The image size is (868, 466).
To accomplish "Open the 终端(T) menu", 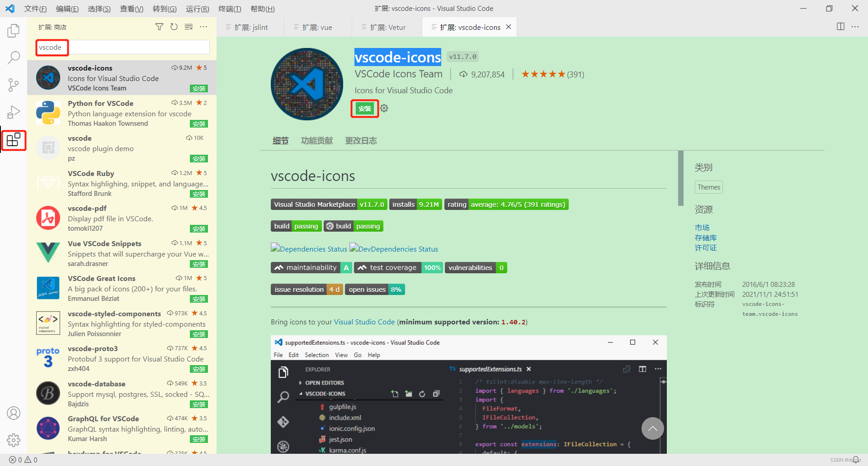I will click(x=230, y=9).
